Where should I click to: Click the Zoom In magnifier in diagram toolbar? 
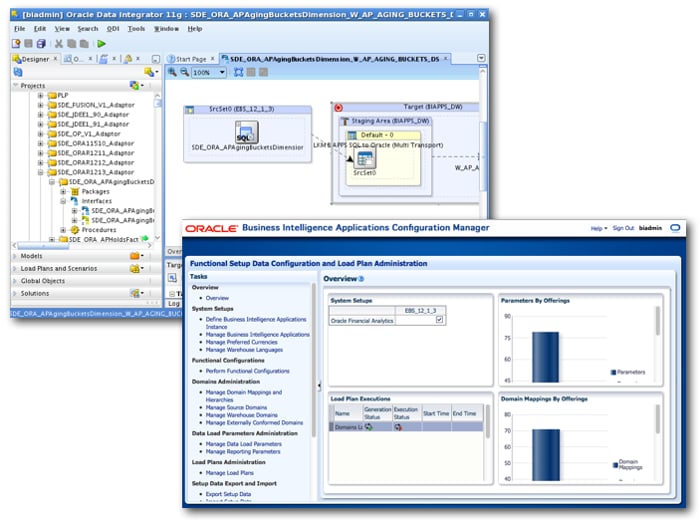[x=172, y=72]
